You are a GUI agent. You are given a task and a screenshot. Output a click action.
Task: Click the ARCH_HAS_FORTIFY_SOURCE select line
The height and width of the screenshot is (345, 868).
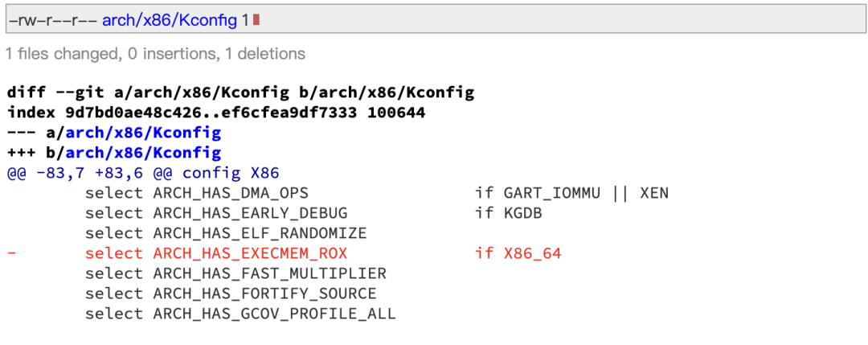(231, 294)
